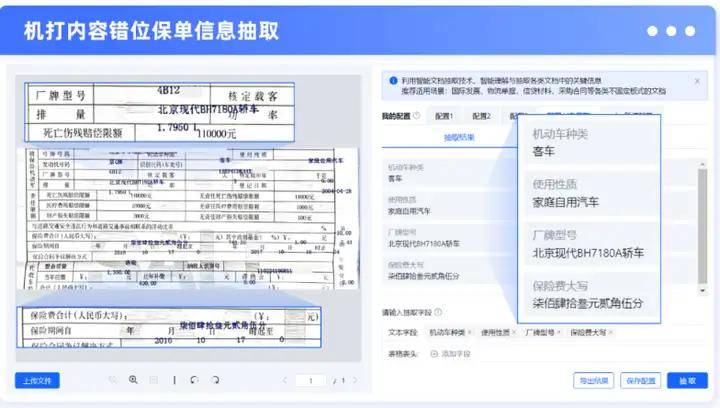Remove the 保险费大写 field tag
Screen dimensions: 720x408
[611, 332]
